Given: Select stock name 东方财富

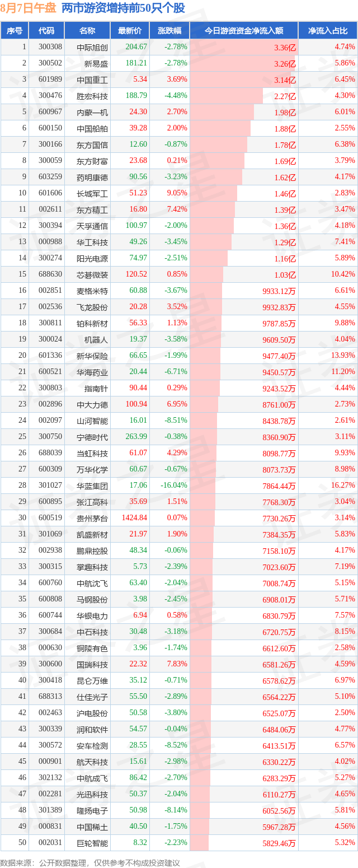Looking at the screenshot, I should pos(92,161).
